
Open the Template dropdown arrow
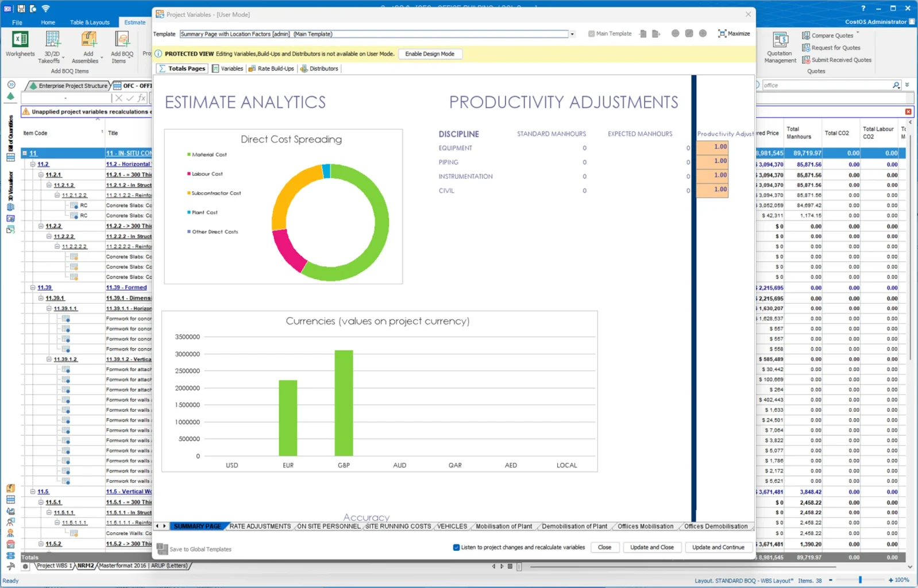coord(572,34)
